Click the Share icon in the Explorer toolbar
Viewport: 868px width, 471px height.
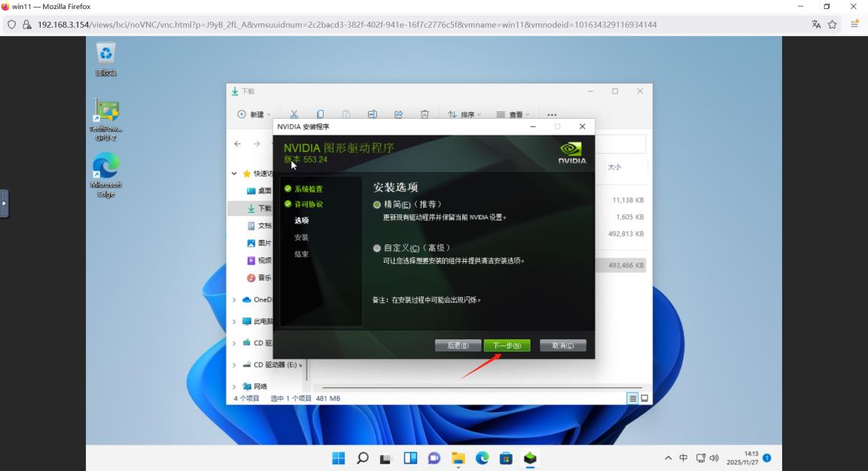point(397,114)
